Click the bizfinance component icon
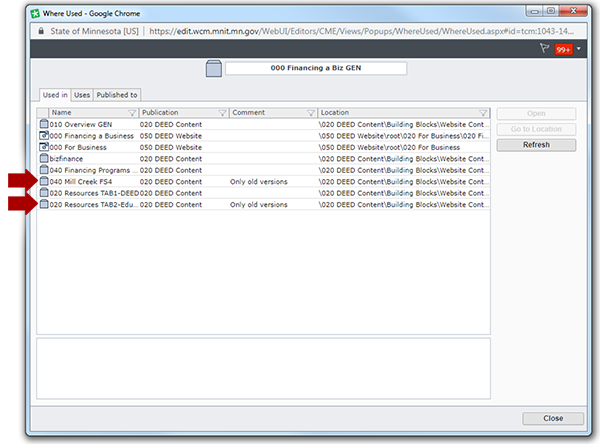The width and height of the screenshot is (600, 444). coord(43,158)
